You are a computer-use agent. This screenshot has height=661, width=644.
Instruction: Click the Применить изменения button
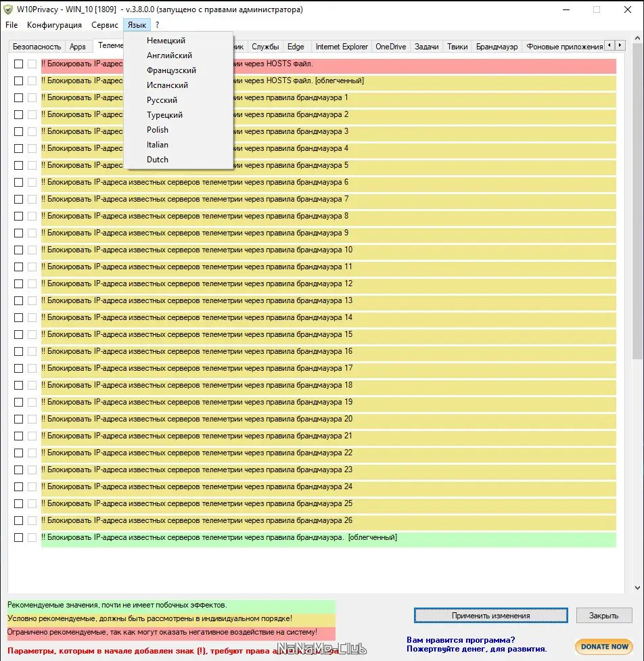490,616
